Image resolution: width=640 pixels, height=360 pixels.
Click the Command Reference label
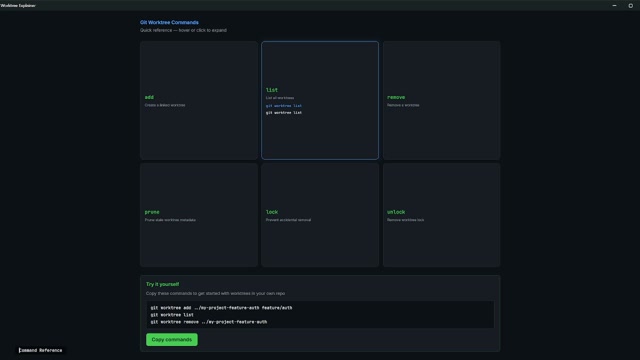pos(40,350)
